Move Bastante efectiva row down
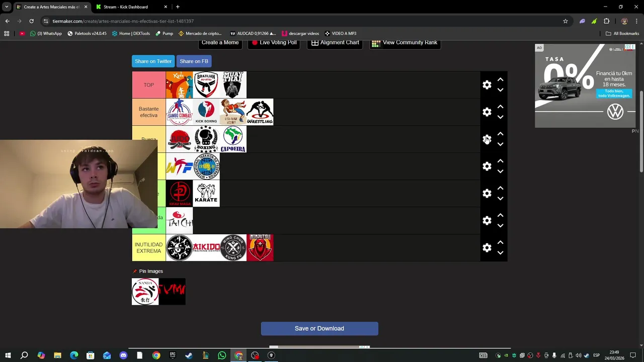Screen dimensions: 644x362 [x=500, y=117]
